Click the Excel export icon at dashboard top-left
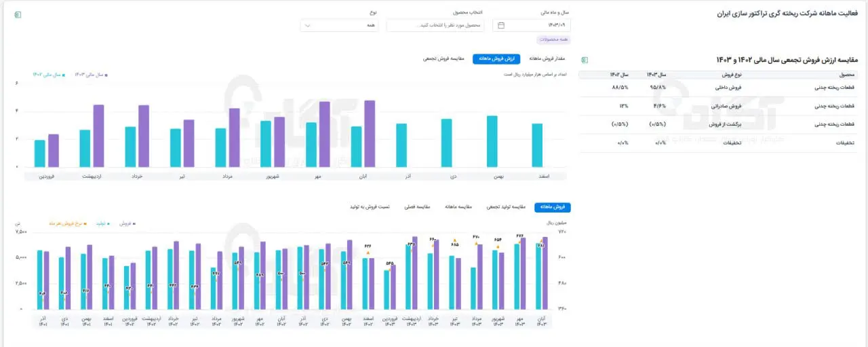868x347 pixels. pyautogui.click(x=18, y=14)
